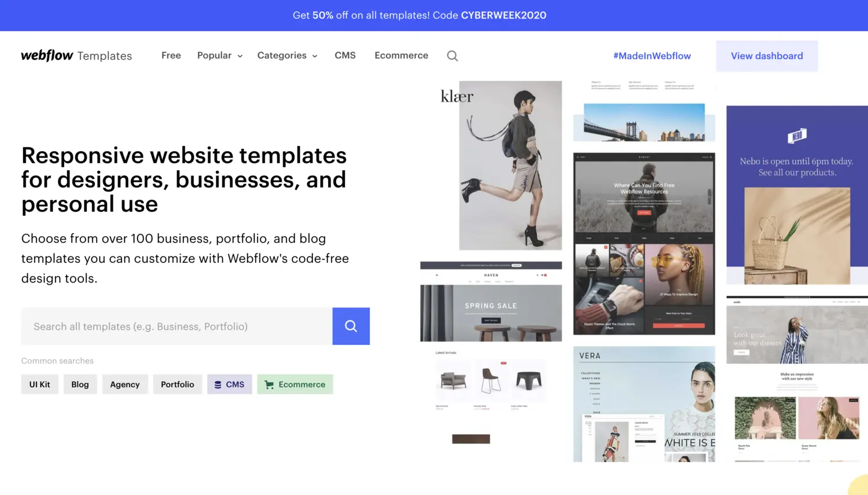Click the cart icon on Ecommerce tag
The image size is (868, 495).
pyautogui.click(x=269, y=384)
